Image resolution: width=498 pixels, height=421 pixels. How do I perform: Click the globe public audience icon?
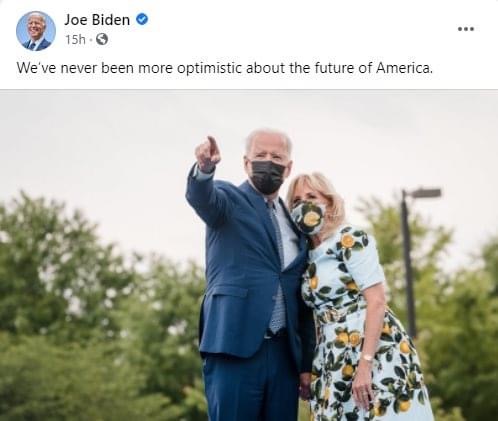tap(102, 40)
